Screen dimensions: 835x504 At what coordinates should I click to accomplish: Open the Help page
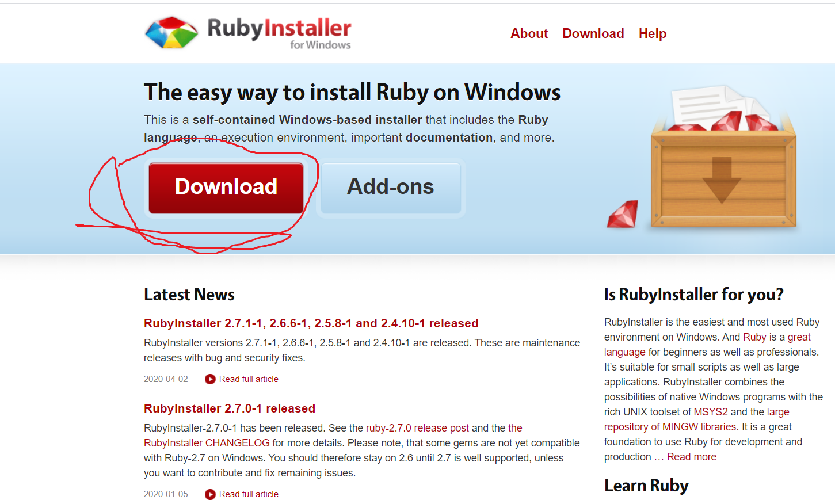(652, 33)
